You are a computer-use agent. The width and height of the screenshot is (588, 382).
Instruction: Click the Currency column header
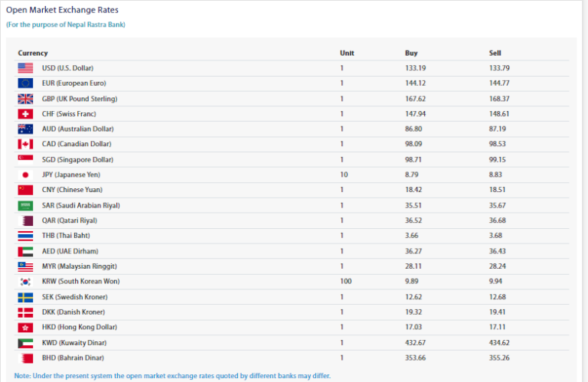[x=33, y=53]
